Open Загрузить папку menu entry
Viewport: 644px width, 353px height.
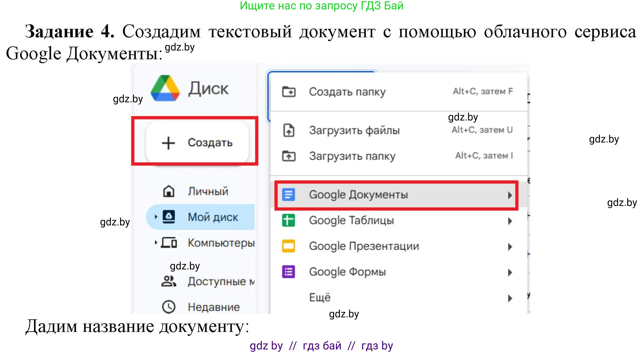352,156
